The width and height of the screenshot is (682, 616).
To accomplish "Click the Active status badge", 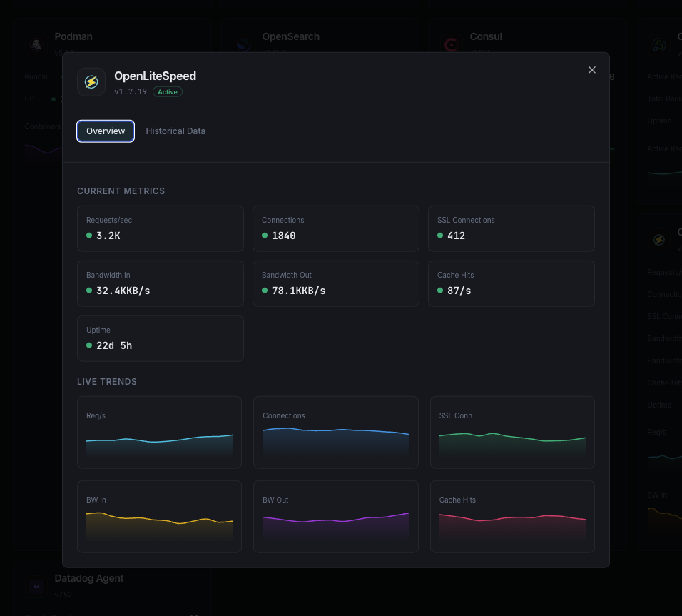I will [x=167, y=91].
